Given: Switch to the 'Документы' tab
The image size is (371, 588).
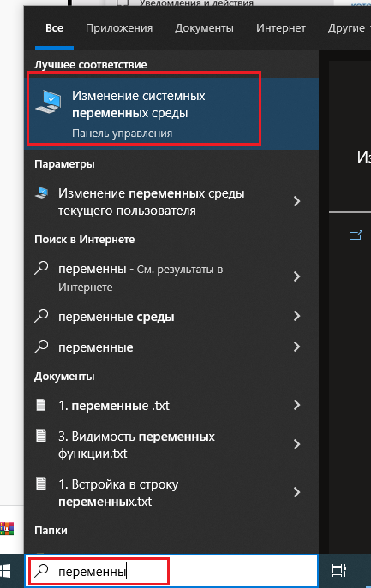Looking at the screenshot, I should click(x=204, y=28).
